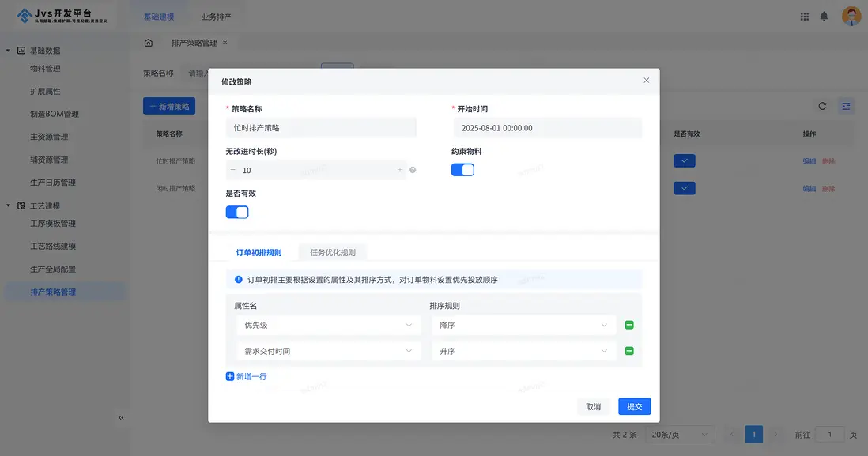Close the 排产策略管理 tab

pyautogui.click(x=225, y=43)
